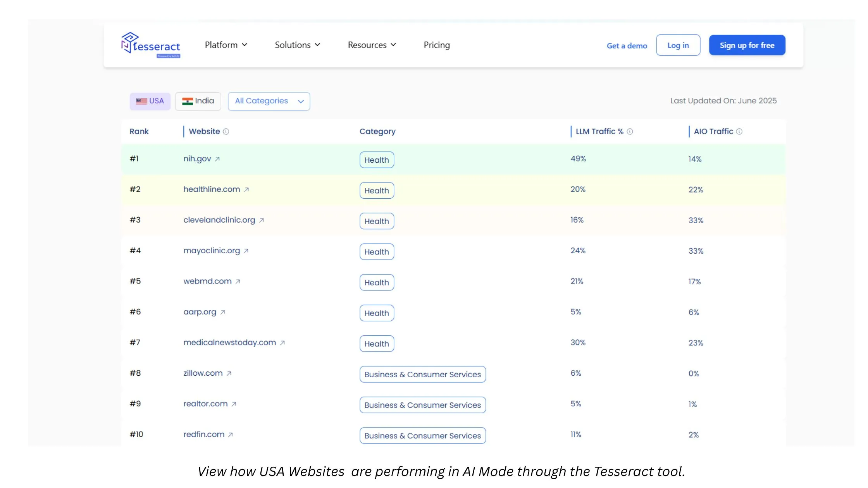Click the #1 rank cell
Viewport: 868px width, 488px height.
[134, 159]
